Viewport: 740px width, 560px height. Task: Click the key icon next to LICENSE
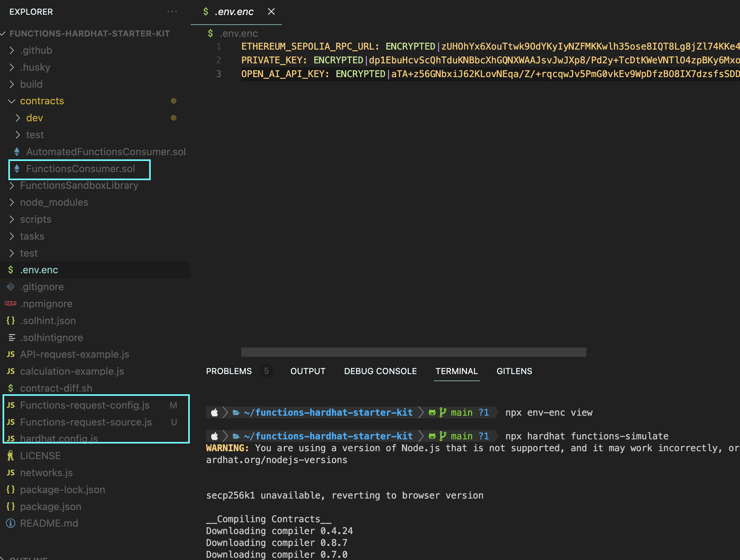10,455
